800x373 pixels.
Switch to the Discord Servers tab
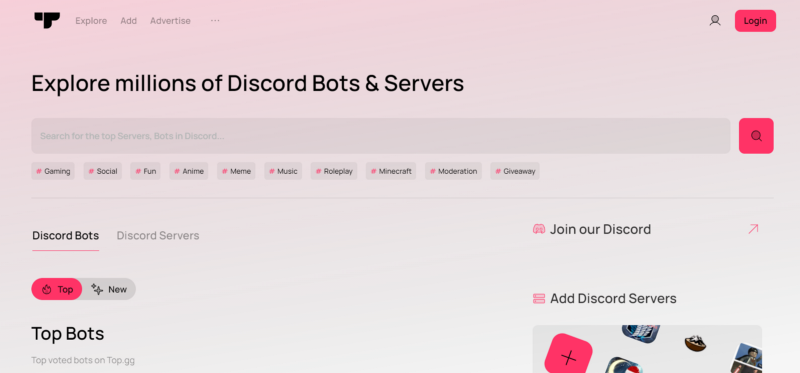point(158,236)
